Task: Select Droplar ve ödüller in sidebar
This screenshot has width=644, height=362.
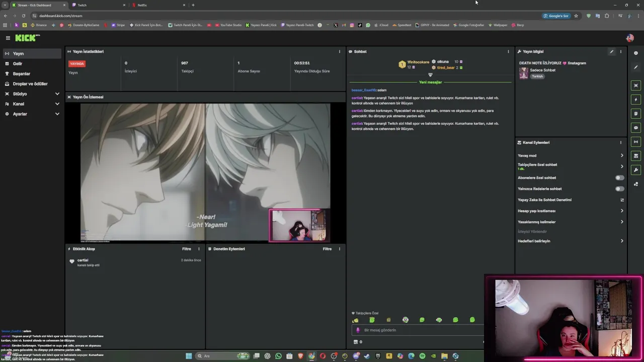Action: point(32,83)
